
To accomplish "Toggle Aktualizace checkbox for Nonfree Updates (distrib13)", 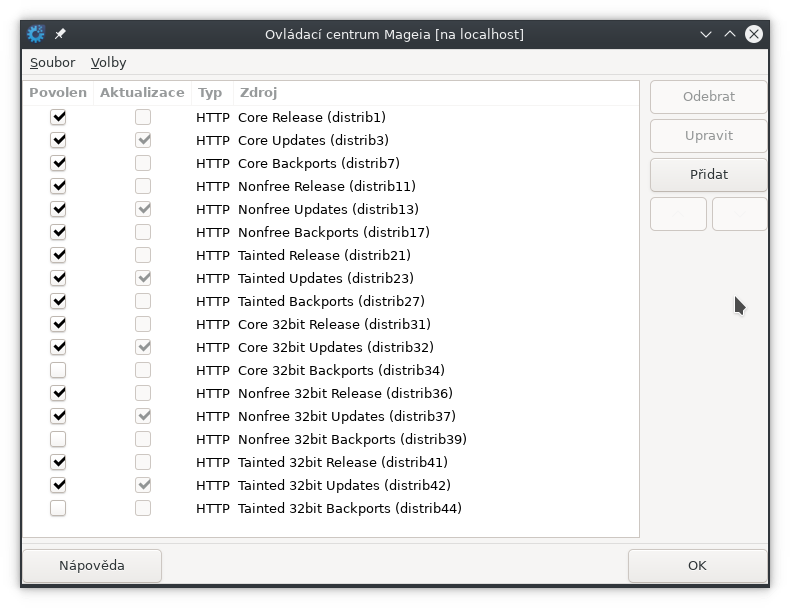I will (x=143, y=209).
